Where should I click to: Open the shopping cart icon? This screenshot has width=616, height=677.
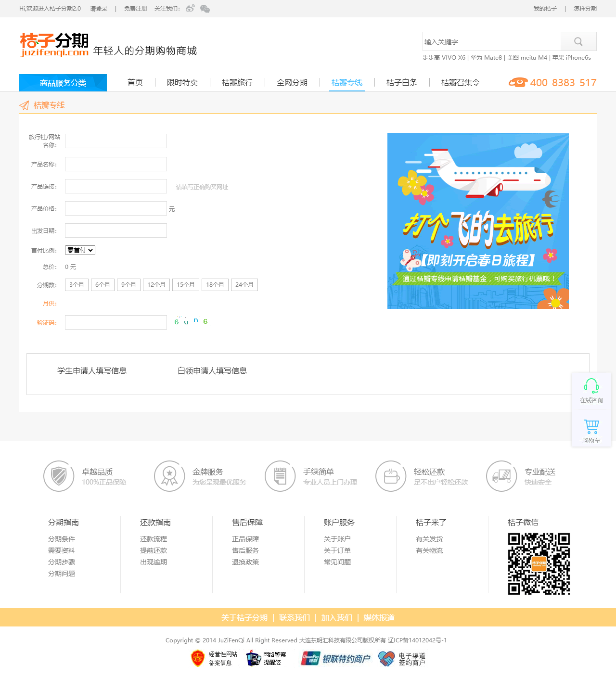tap(591, 427)
